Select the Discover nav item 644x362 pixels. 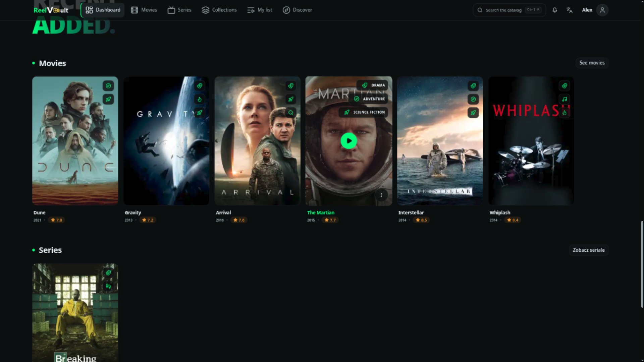[x=297, y=10]
